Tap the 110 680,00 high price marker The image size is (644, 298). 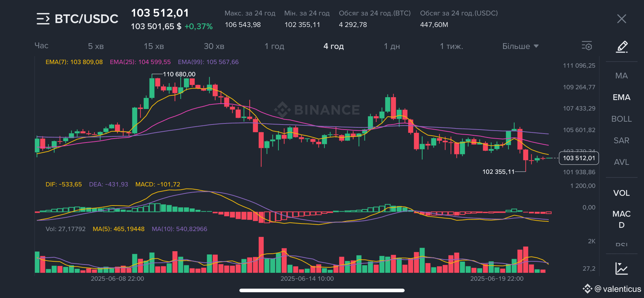179,74
